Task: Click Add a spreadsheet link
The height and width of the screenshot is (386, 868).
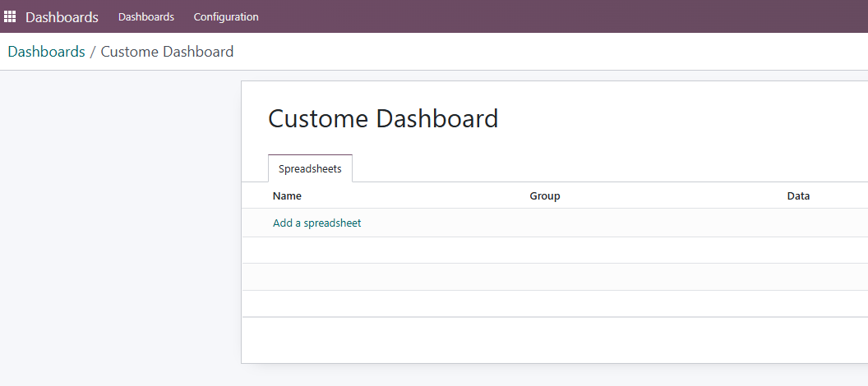Action: coord(316,223)
